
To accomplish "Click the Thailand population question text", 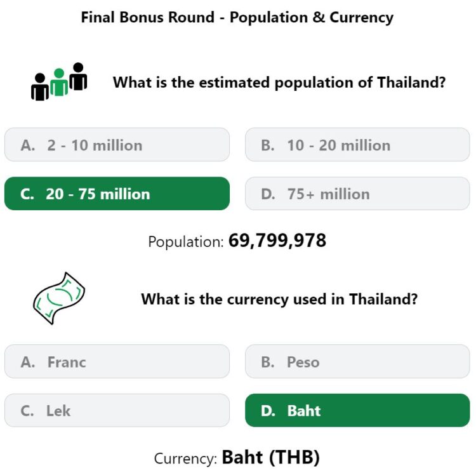I will (x=279, y=83).
